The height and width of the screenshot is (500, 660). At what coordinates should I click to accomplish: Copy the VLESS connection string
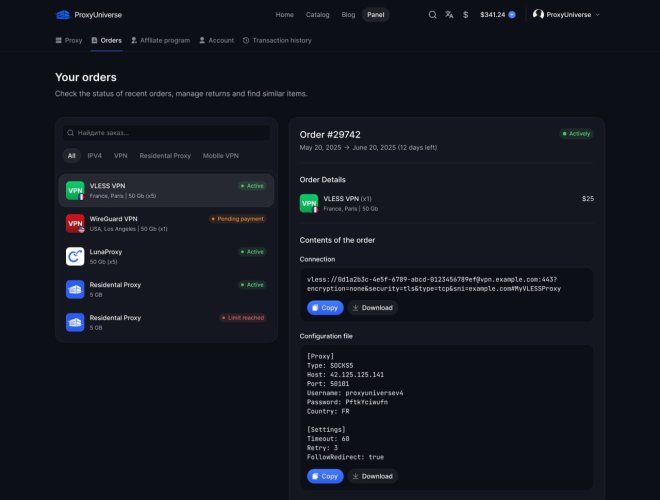[x=325, y=307]
